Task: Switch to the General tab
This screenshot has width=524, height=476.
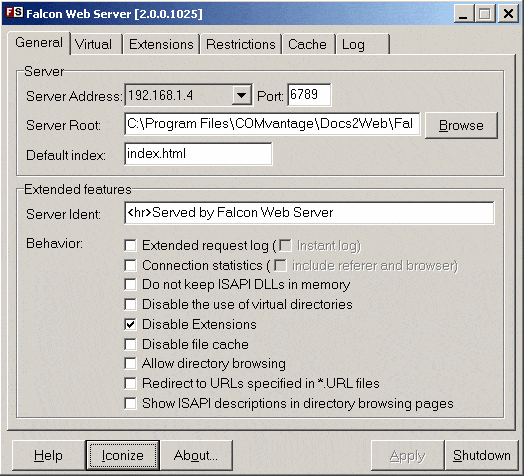Action: coord(39,43)
